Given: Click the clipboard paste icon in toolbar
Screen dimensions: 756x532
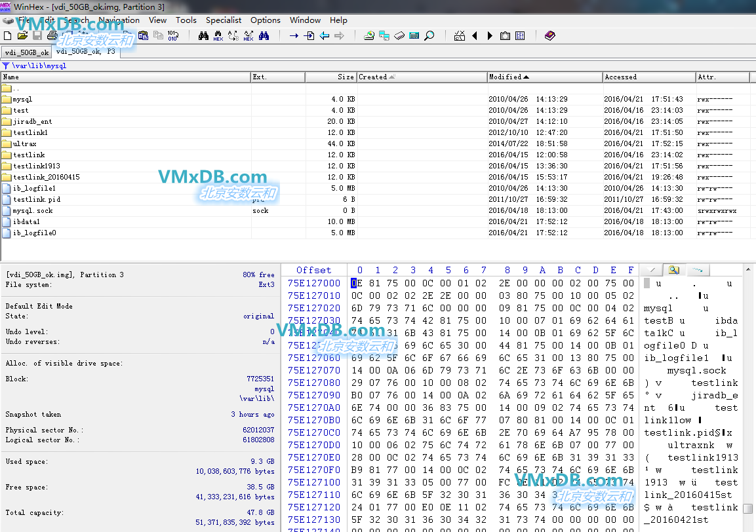Looking at the screenshot, I should 143,35.
